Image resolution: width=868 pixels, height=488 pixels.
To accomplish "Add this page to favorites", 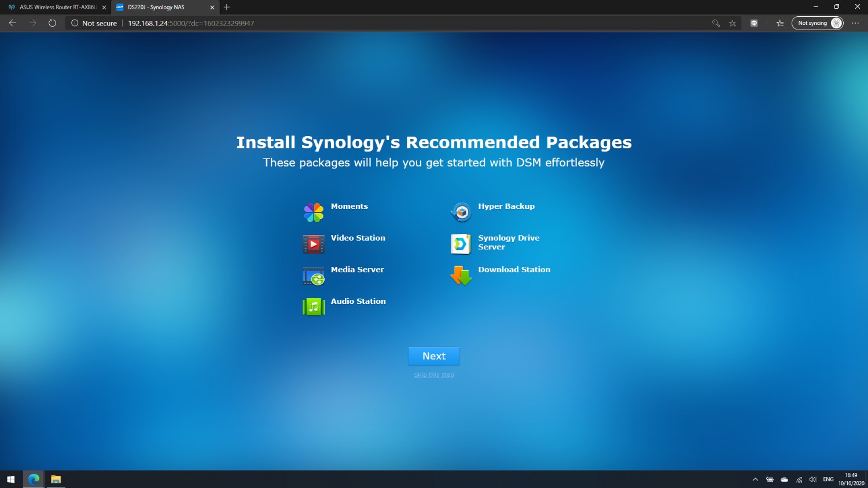I will (x=733, y=23).
